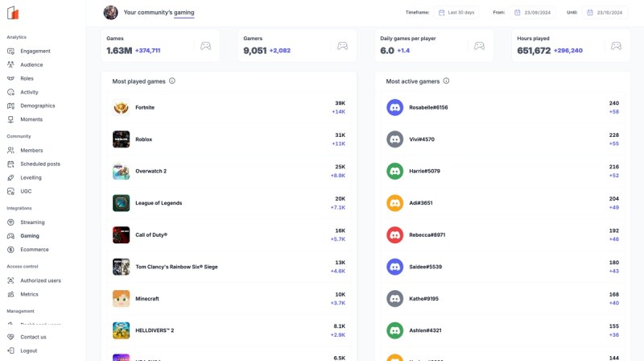644x361 pixels.
Task: Click the Levelling rocket icon
Action: click(x=10, y=177)
